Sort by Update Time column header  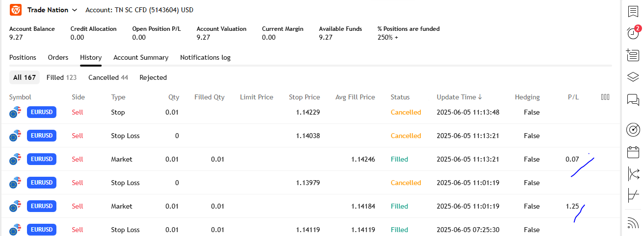(x=459, y=97)
